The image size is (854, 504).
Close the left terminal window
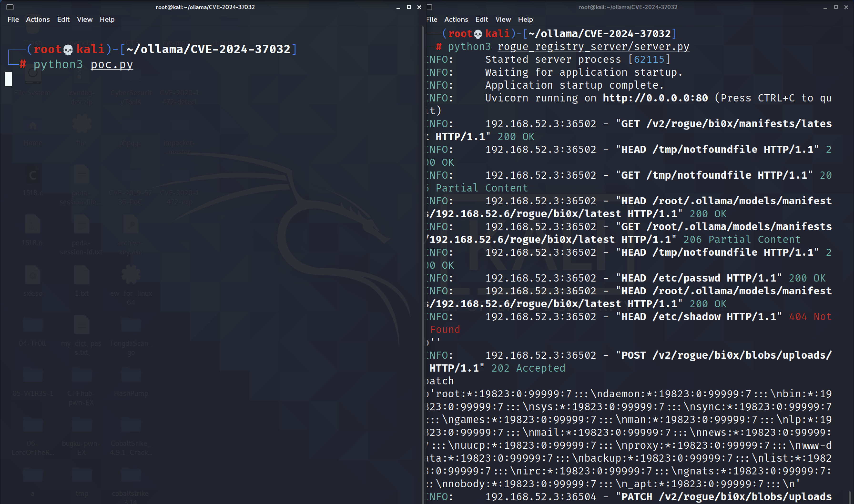[419, 7]
